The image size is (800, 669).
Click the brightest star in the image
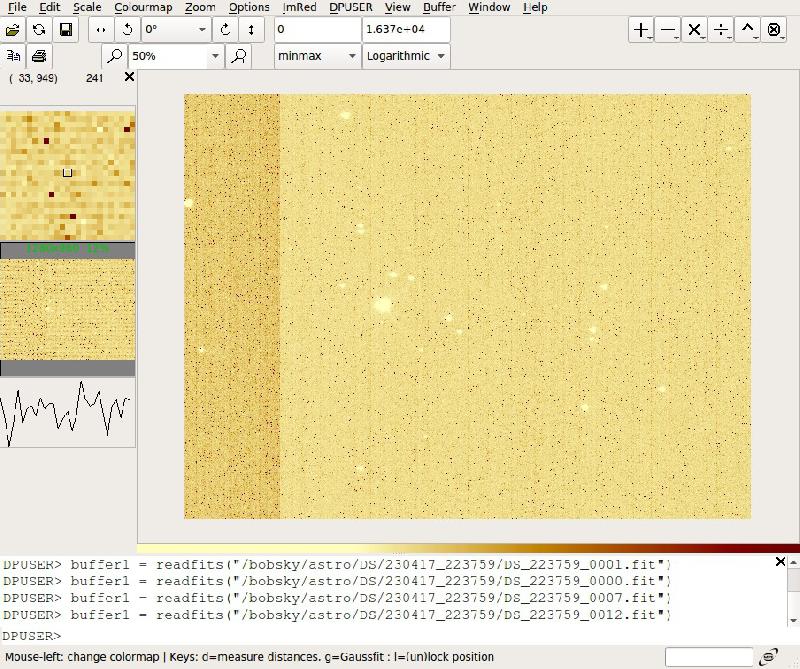(383, 306)
